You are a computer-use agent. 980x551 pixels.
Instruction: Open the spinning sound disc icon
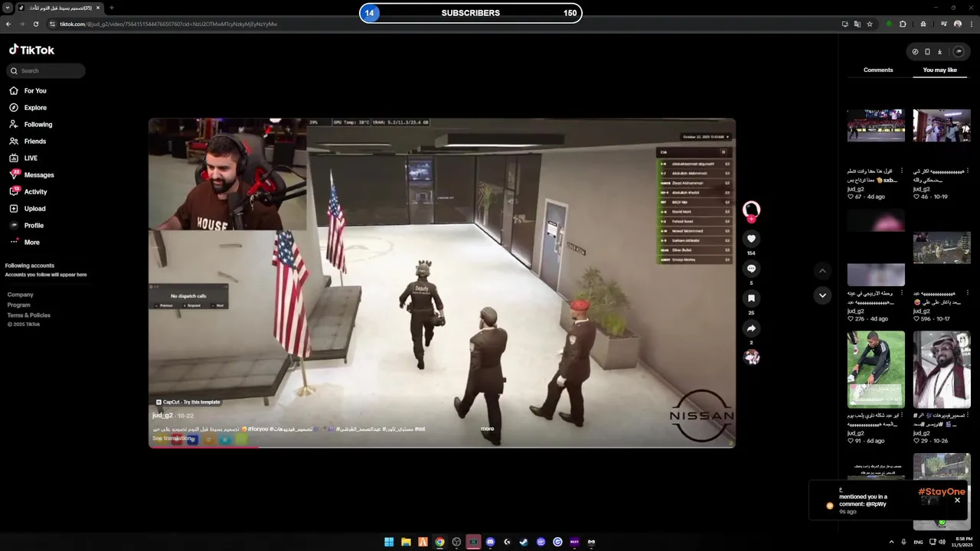751,357
